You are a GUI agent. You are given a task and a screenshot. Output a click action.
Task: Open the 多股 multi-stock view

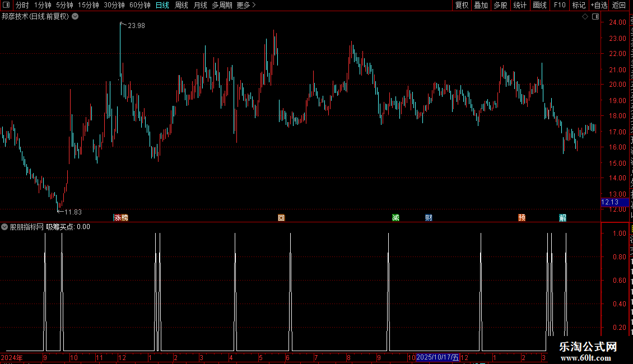pos(501,5)
